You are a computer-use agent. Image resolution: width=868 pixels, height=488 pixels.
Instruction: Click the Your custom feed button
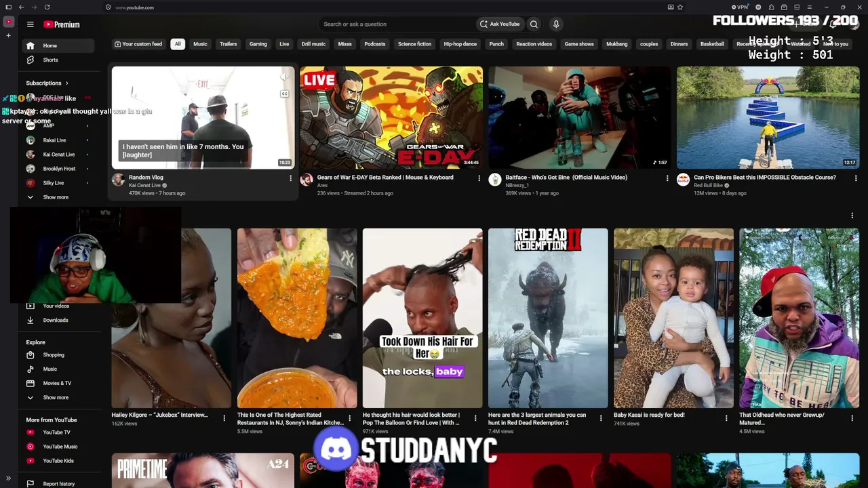(x=138, y=44)
